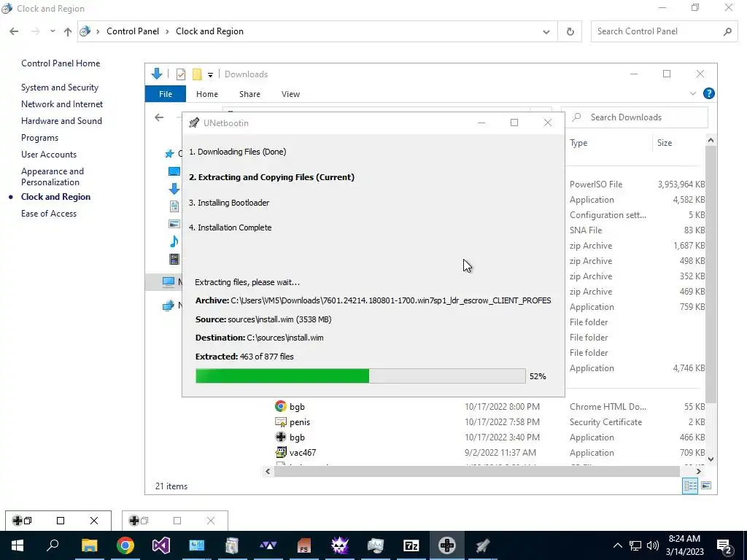Click the UNetbootin title bar rocket icon
Image resolution: width=747 pixels, height=560 pixels.
click(x=193, y=122)
